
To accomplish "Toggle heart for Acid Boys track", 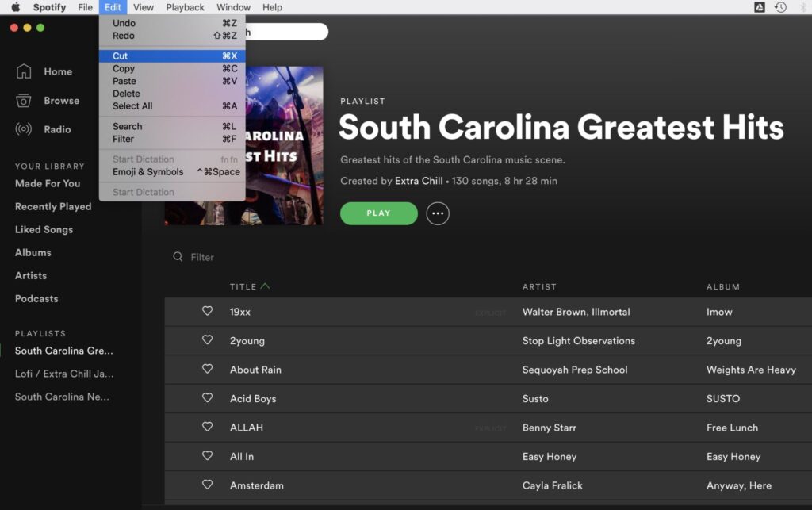I will click(x=207, y=398).
